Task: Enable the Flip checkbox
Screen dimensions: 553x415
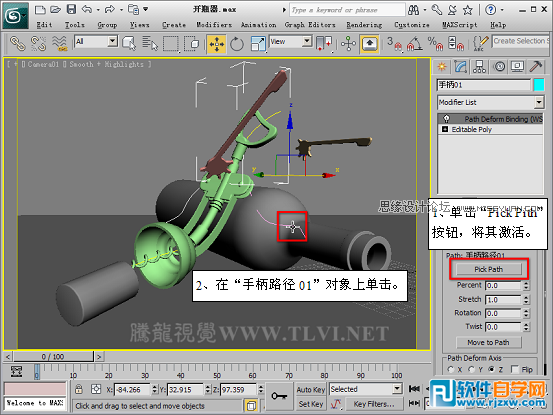Action: (x=515, y=370)
